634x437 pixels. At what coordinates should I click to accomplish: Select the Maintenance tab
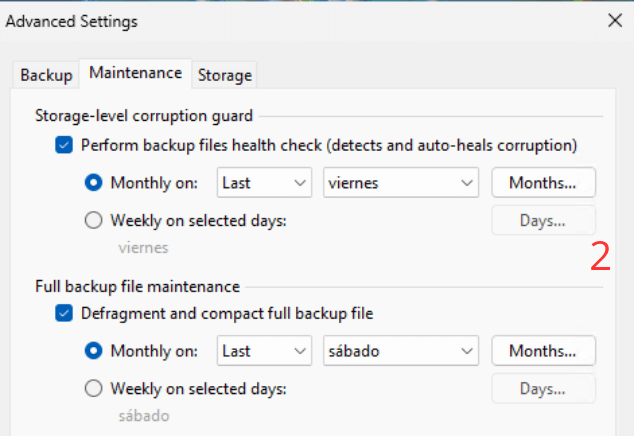click(135, 73)
